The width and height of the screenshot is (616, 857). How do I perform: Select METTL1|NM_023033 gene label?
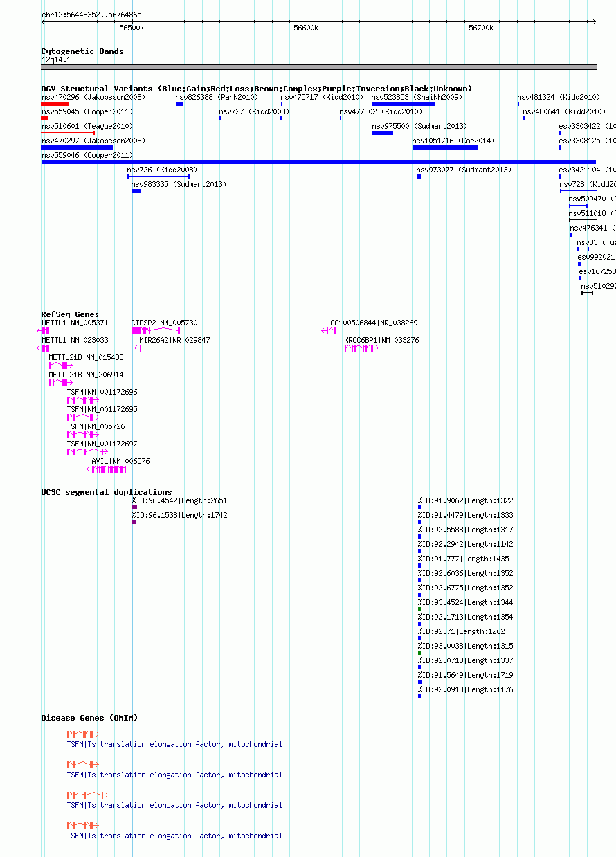pyautogui.click(x=75, y=341)
